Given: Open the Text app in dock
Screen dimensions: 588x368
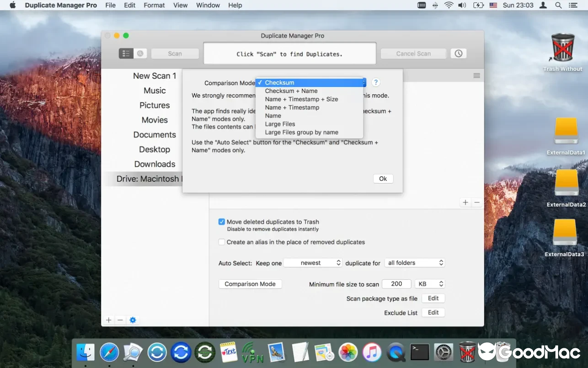Looking at the screenshot, I should 229,352.
